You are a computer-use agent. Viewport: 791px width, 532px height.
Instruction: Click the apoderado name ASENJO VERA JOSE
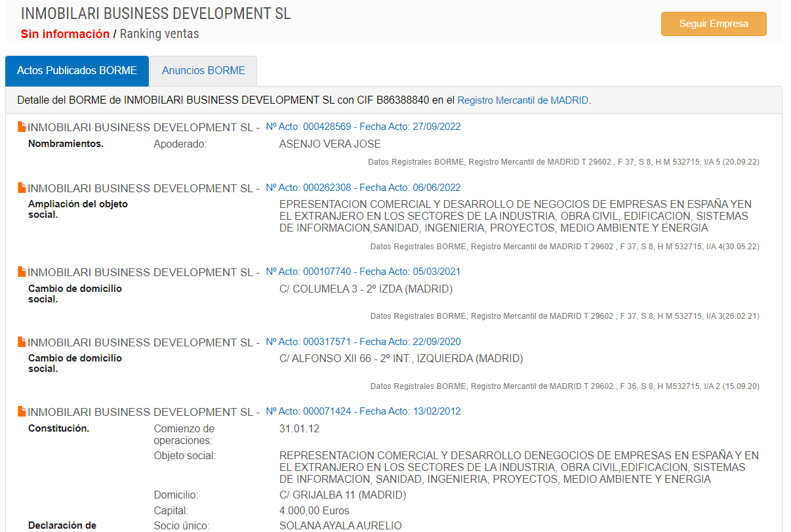(330, 144)
